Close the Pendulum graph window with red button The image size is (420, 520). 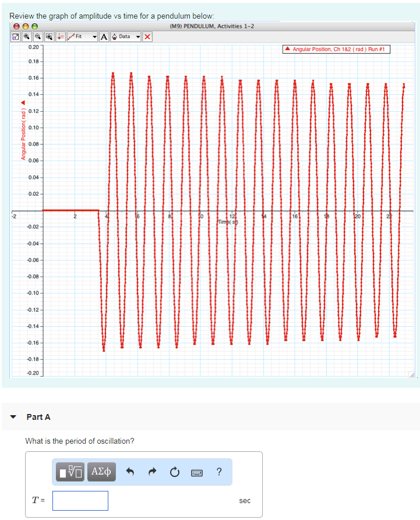coord(16,26)
